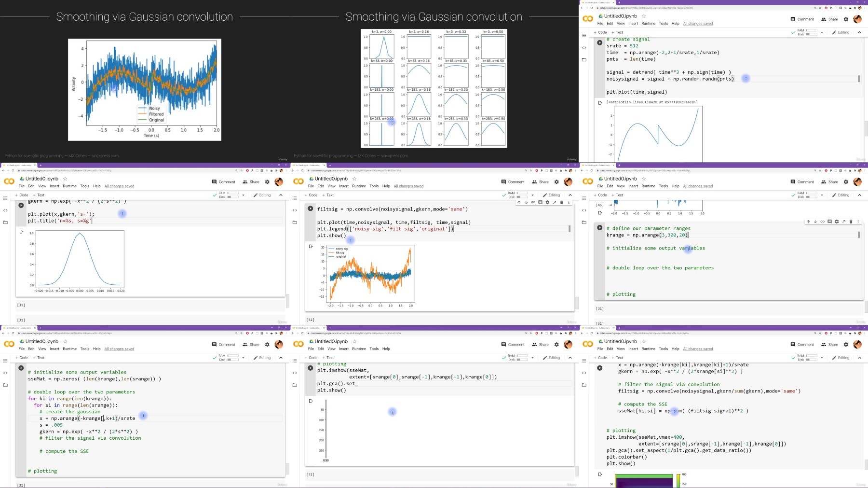Add comment using filtsig cell toolbar icon
The width and height of the screenshot is (868, 488).
click(540, 202)
